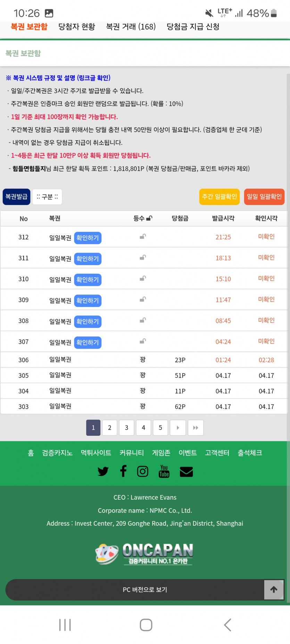Screen dimensions: 290x644
Task: Go to page 3 of ticket list
Action: [126, 427]
